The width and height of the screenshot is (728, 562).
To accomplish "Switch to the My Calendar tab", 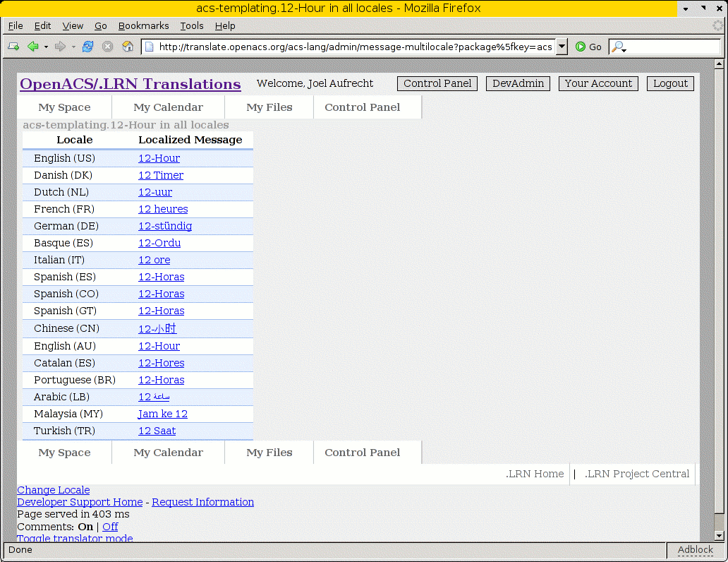I will click(167, 107).
